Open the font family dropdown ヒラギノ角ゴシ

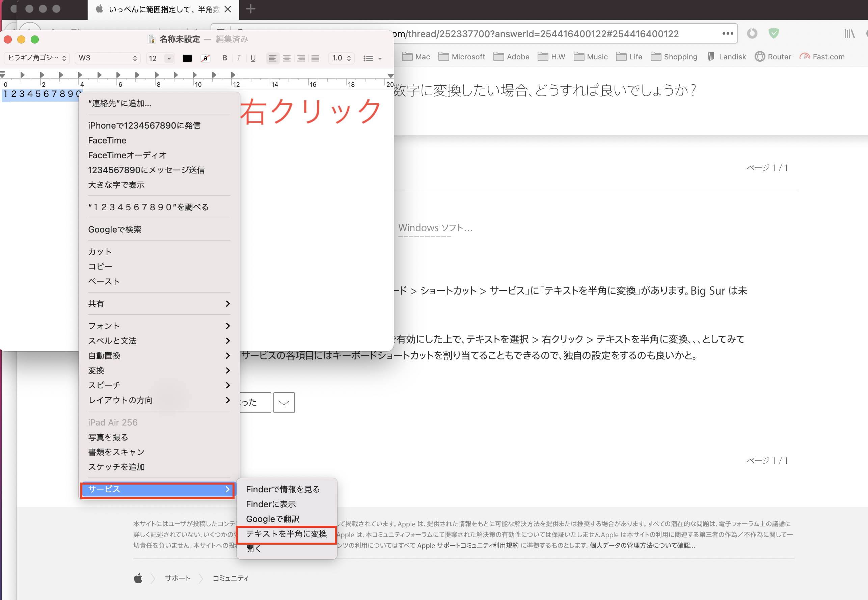36,58
